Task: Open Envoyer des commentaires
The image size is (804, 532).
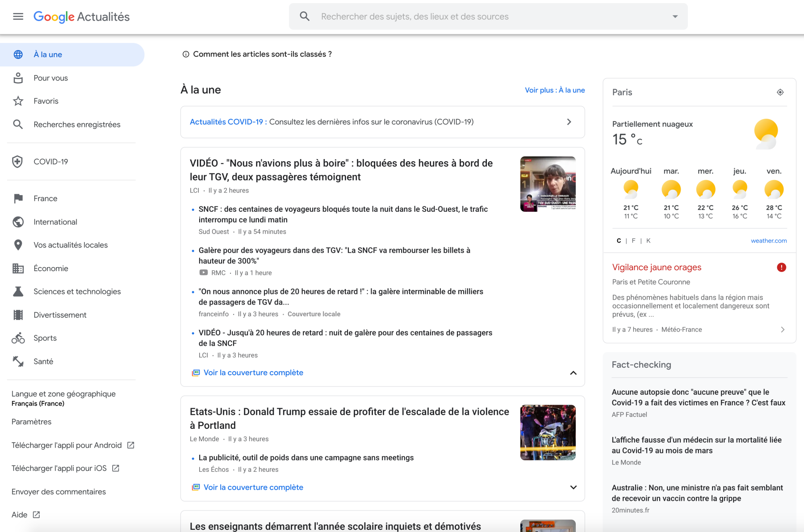Action: (59, 492)
